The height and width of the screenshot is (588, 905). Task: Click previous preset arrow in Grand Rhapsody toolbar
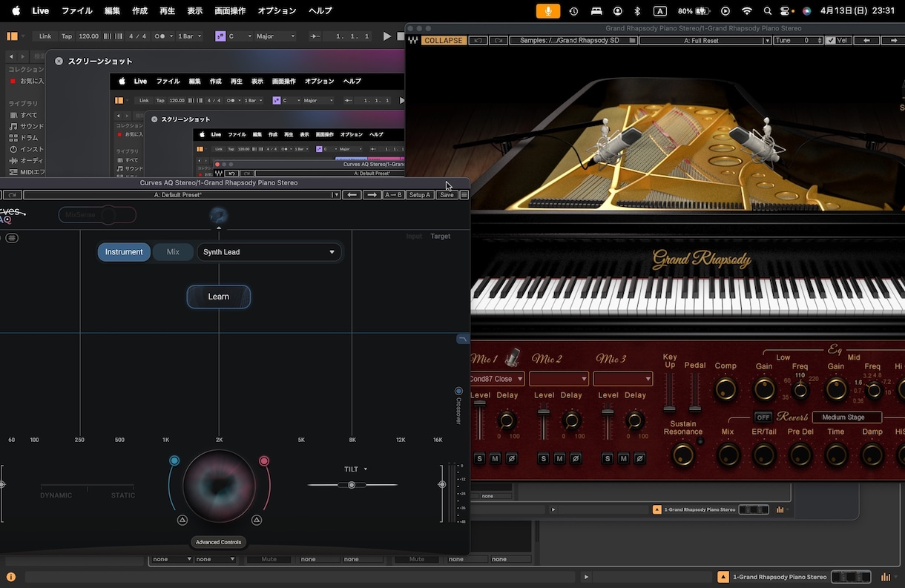866,41
